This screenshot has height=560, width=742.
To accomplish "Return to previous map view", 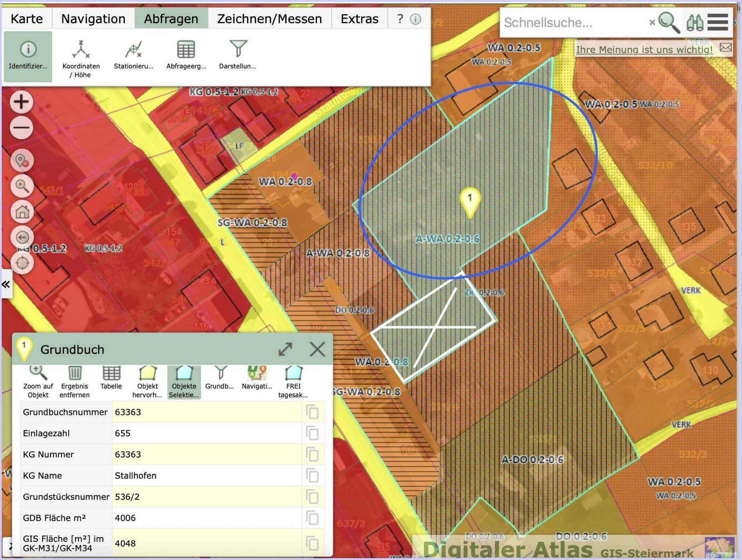I will tap(22, 237).
